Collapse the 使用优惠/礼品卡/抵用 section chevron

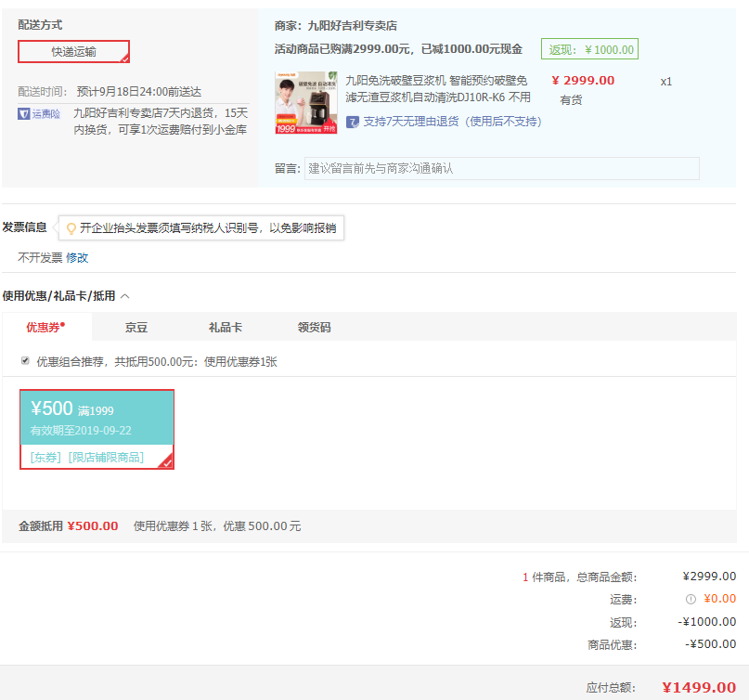click(125, 296)
